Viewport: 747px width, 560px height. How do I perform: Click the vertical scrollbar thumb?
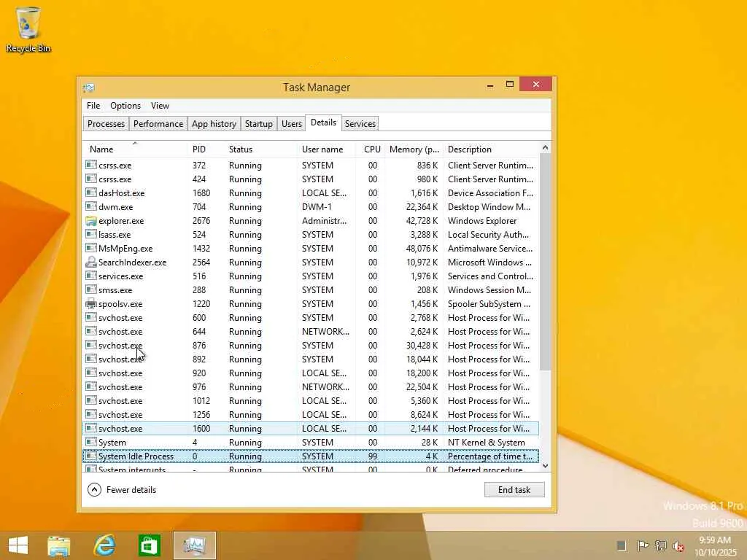545,262
